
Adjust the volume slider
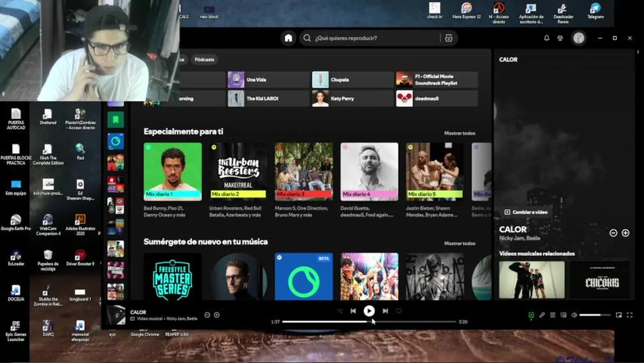coord(595,315)
